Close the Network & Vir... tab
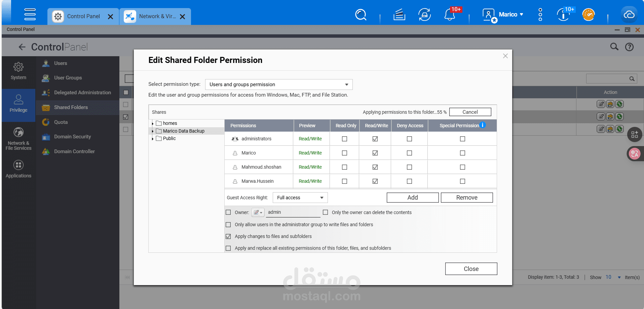Image resolution: width=644 pixels, height=309 pixels. pos(182,16)
